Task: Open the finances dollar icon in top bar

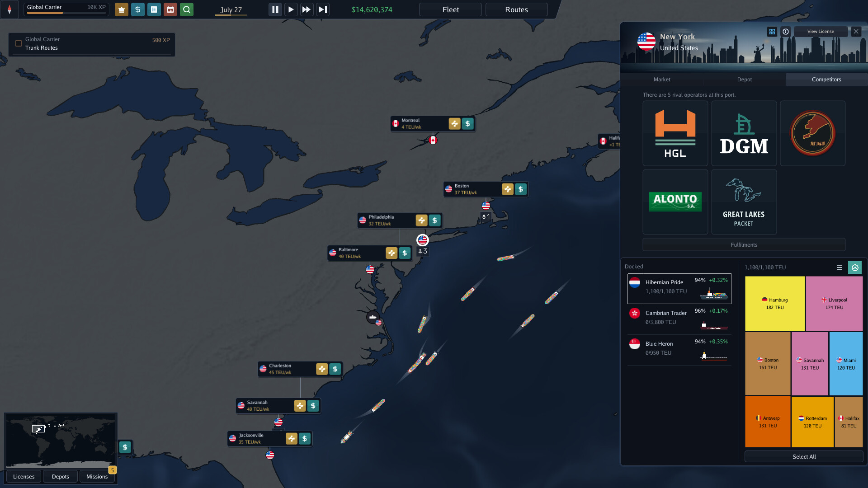Action: tap(137, 9)
